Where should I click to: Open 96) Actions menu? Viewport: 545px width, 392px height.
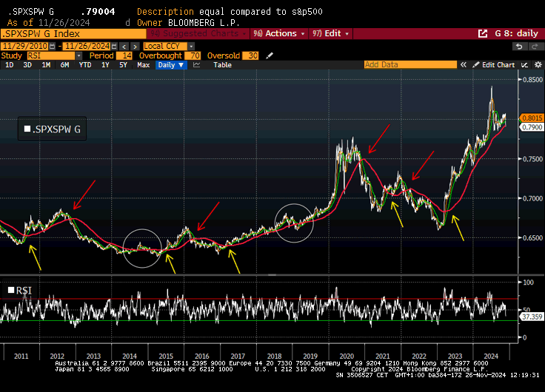[x=279, y=34]
